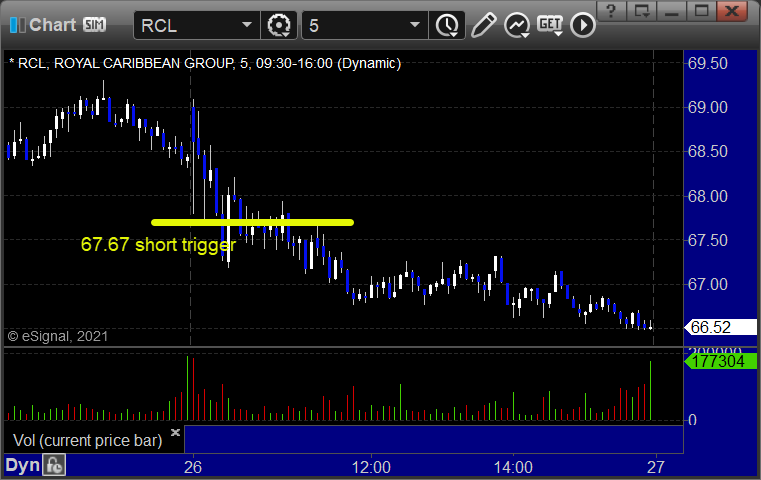Click the 27 date label on time axis
Image resolution: width=761 pixels, height=480 pixels.
(656, 467)
